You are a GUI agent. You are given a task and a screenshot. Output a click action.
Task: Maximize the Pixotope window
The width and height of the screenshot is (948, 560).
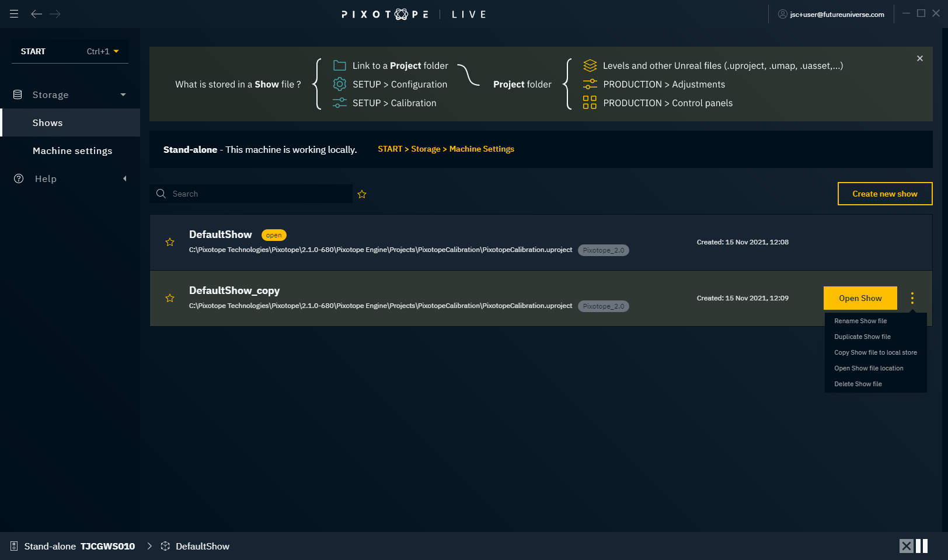(x=921, y=13)
